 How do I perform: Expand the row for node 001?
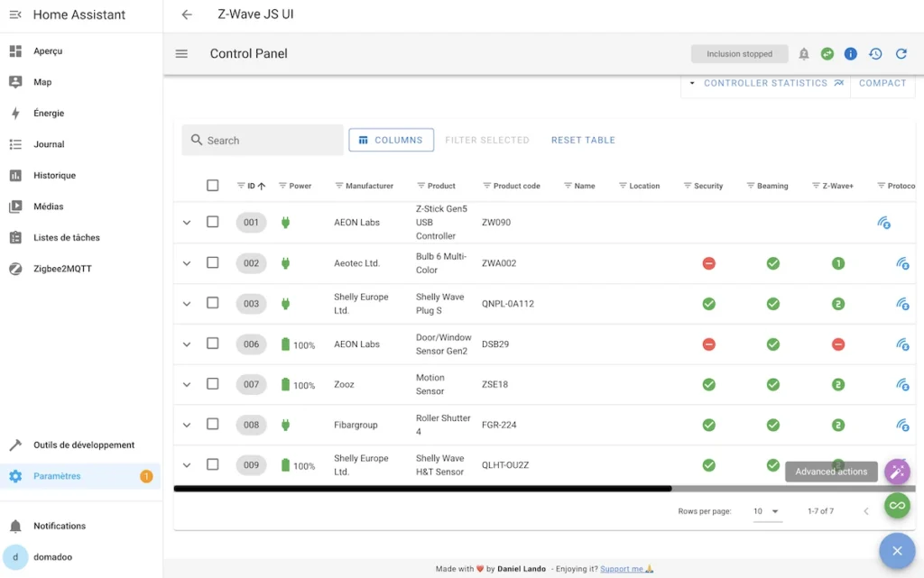187,223
